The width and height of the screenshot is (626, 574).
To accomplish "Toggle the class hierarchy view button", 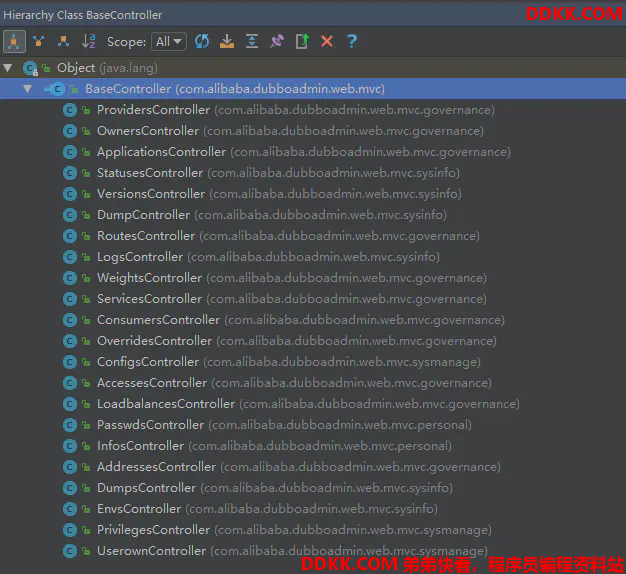I will coord(14,42).
